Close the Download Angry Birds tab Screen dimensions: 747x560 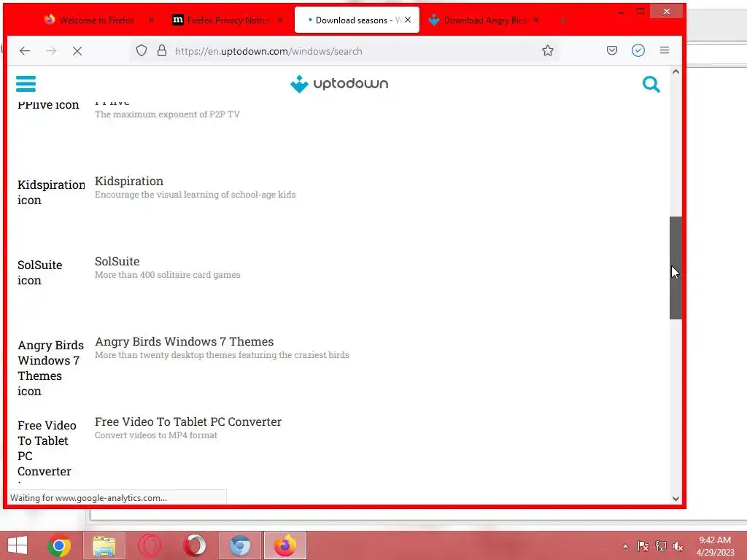click(x=536, y=20)
